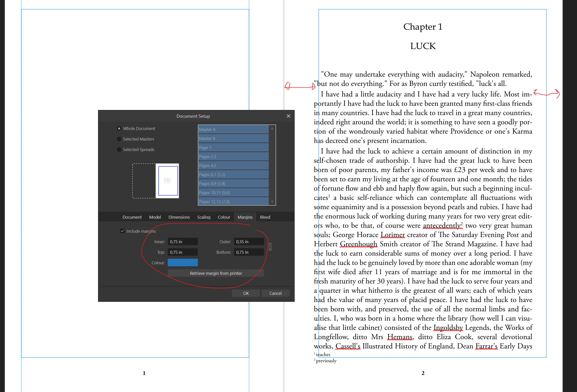Image resolution: width=577 pixels, height=392 pixels.
Task: Click Retrieve margin from printer
Action: click(216, 273)
